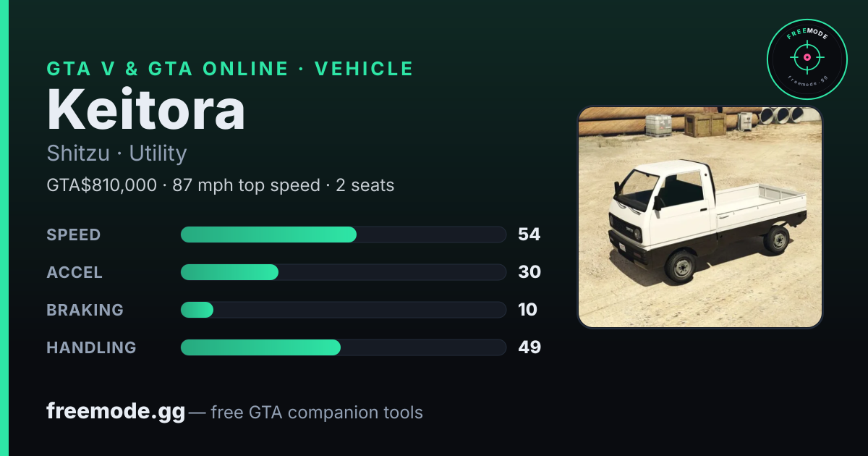
Task: Click the braking value 10
Action: tap(528, 310)
